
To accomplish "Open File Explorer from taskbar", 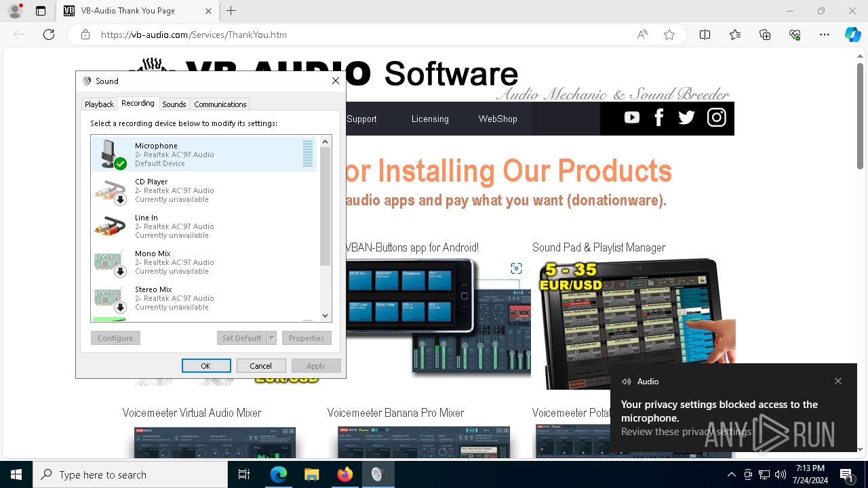I will click(311, 474).
